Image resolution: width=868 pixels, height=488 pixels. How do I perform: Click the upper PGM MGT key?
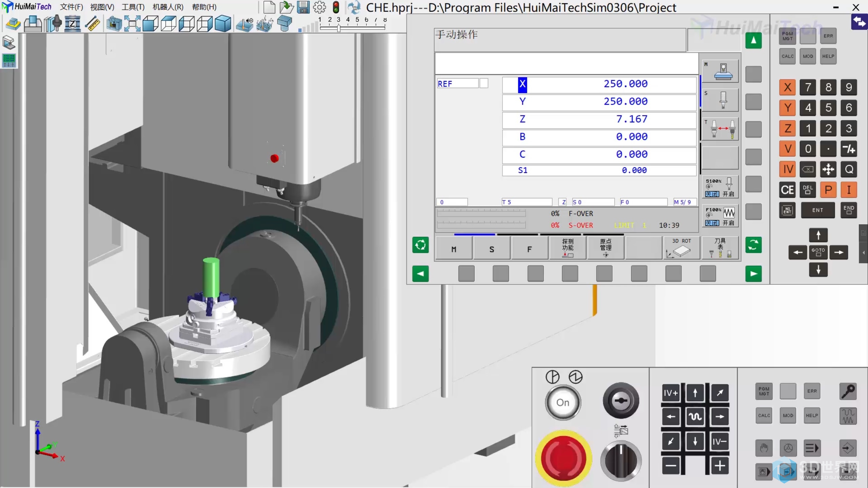coord(787,36)
